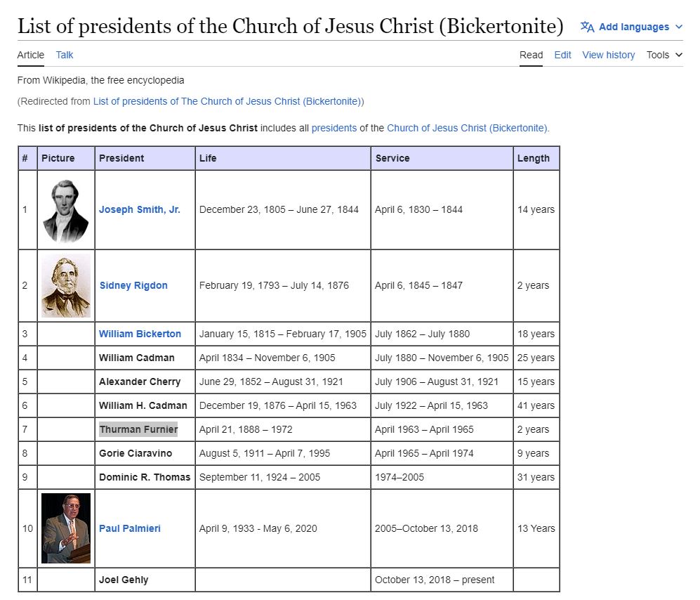Follow the Sidney Rigdon link
This screenshot has height=600, width=700.
tap(133, 285)
